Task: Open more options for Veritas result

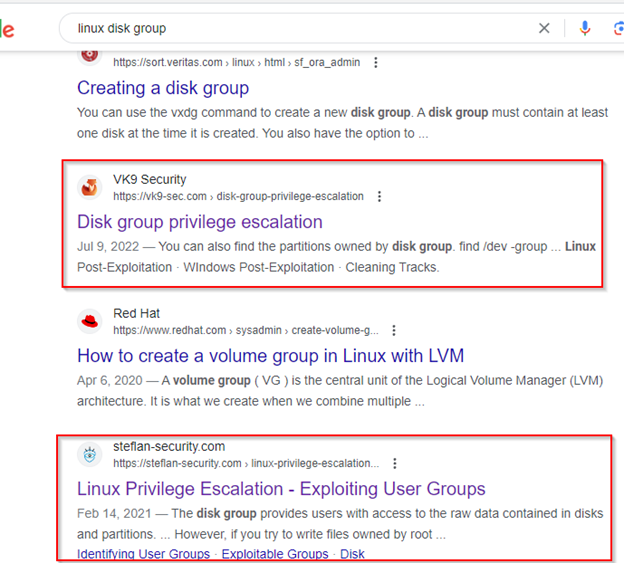Action: coord(376,62)
